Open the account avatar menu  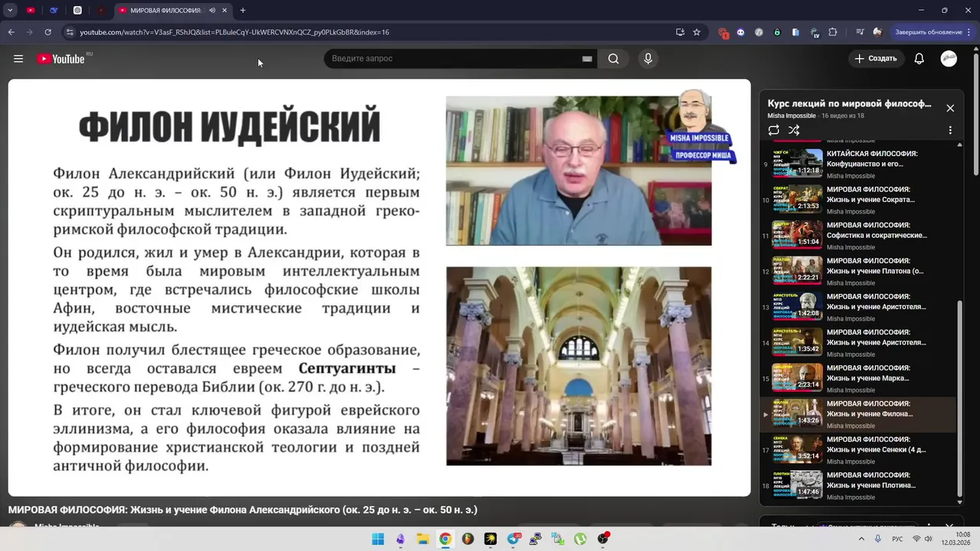(x=949, y=59)
